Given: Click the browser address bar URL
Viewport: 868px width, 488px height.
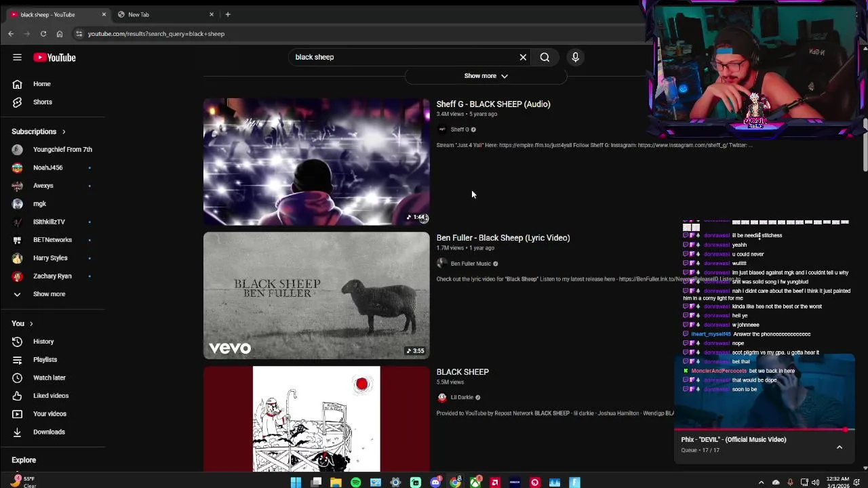Looking at the screenshot, I should point(156,34).
